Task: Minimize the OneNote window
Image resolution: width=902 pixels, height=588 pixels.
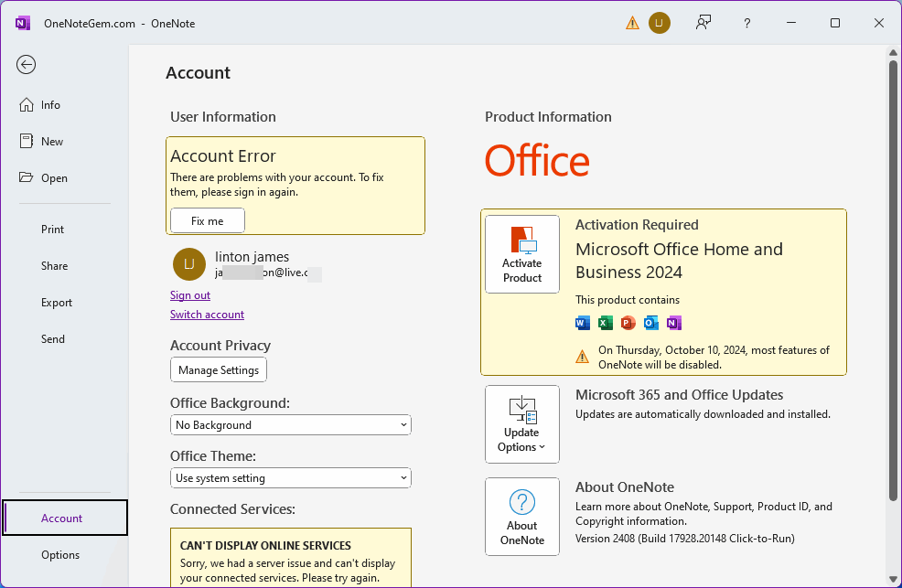Action: point(791,23)
